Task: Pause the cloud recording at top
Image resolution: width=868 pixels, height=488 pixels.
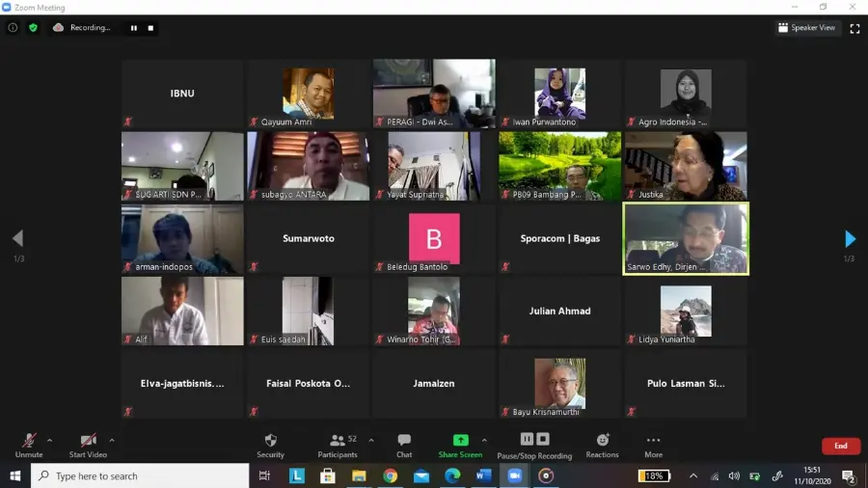Action: (x=134, y=28)
